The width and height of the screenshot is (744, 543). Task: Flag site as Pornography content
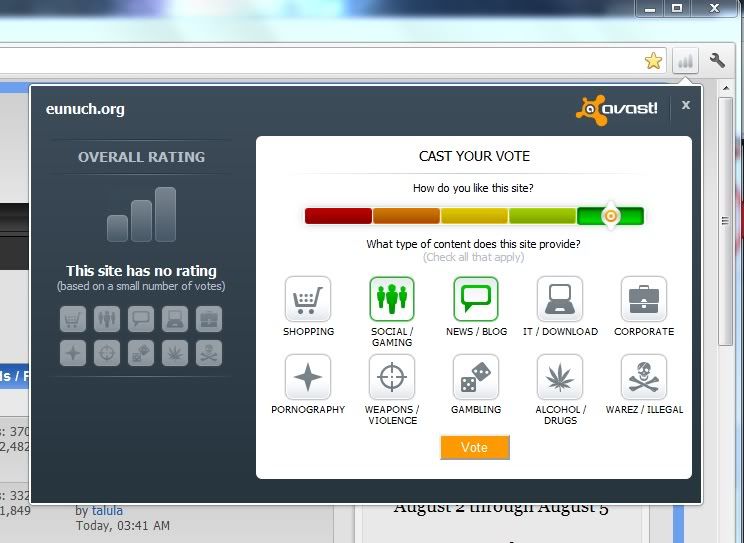click(308, 377)
